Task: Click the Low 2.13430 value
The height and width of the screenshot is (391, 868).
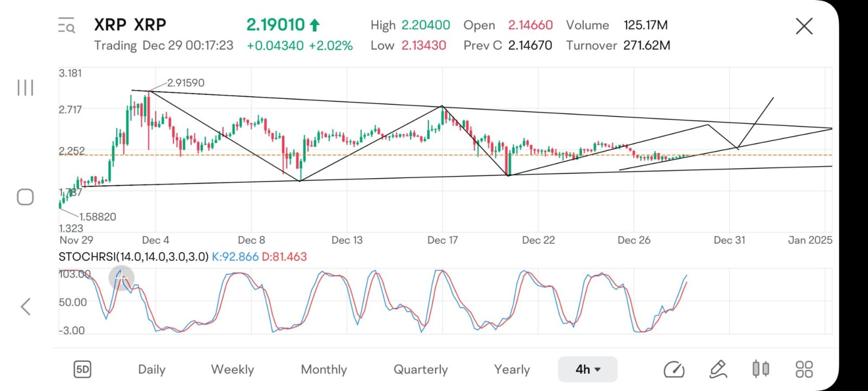Action: [424, 46]
